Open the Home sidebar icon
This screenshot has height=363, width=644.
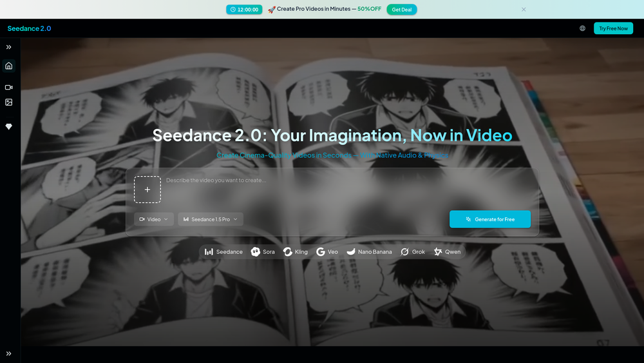(8, 66)
